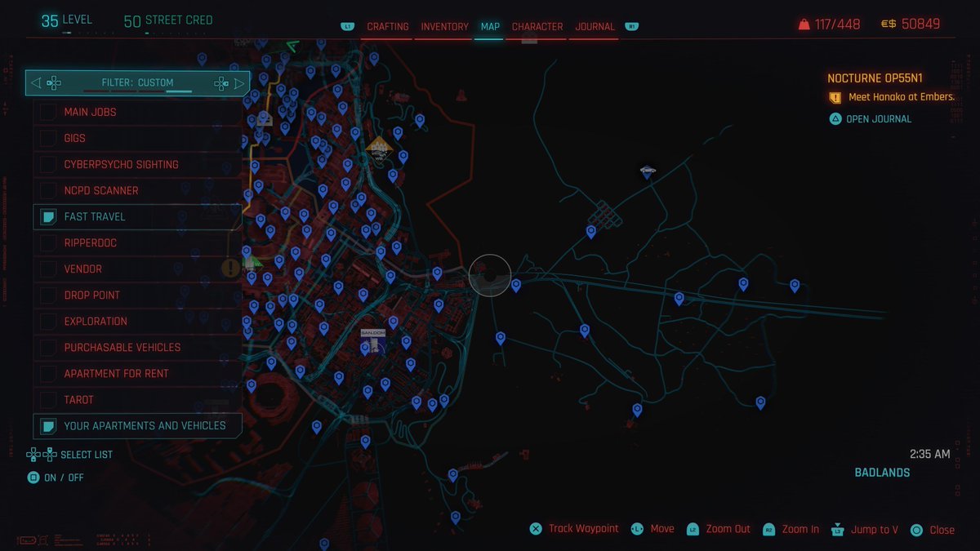Enable Purchasable Vehicles filter checkbox

tap(48, 347)
